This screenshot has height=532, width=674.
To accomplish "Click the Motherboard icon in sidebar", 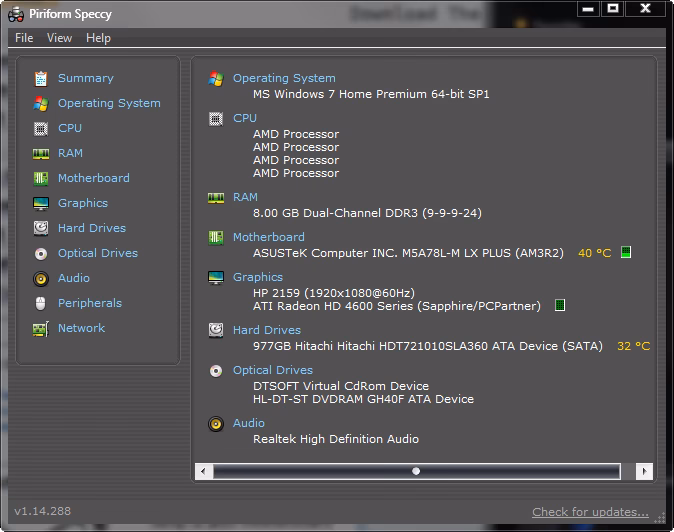I will (x=41, y=178).
